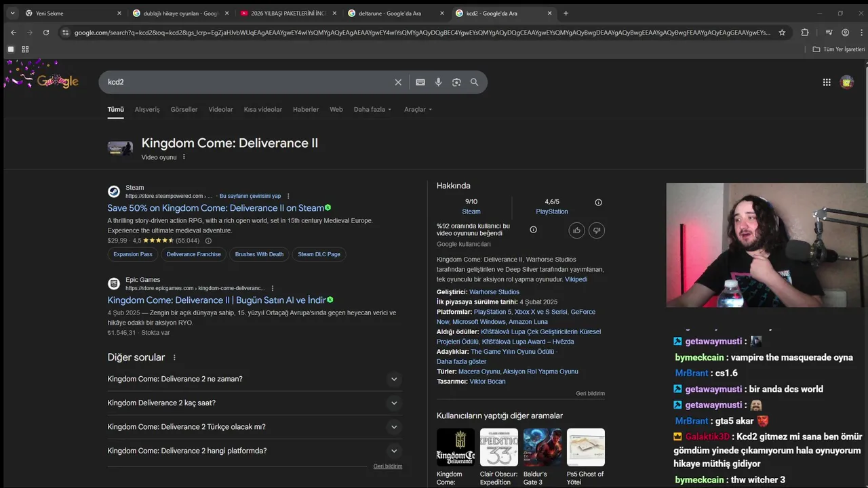Switch to the Görseller tab
Screen dimensions: 868x488
(184, 109)
